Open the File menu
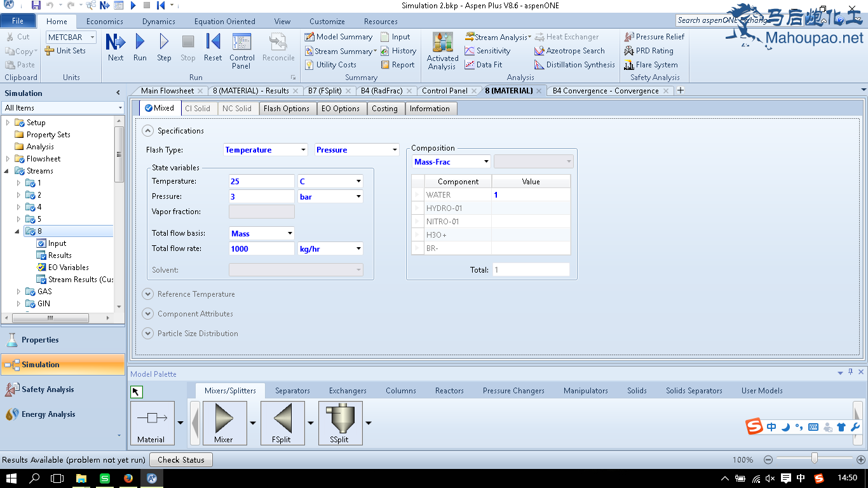Viewport: 868px width, 488px height. click(18, 21)
